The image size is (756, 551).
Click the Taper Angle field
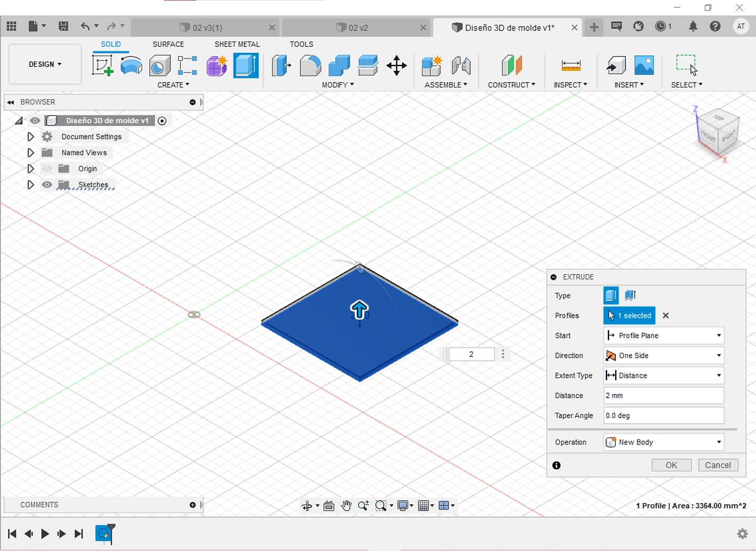[664, 416]
